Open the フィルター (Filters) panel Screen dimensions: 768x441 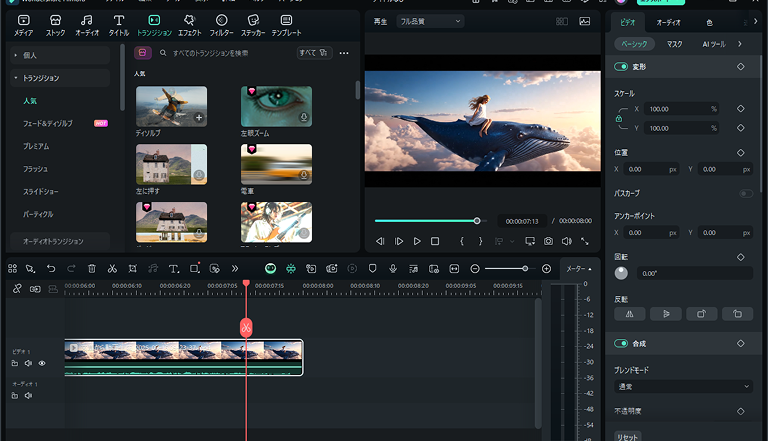coord(221,25)
